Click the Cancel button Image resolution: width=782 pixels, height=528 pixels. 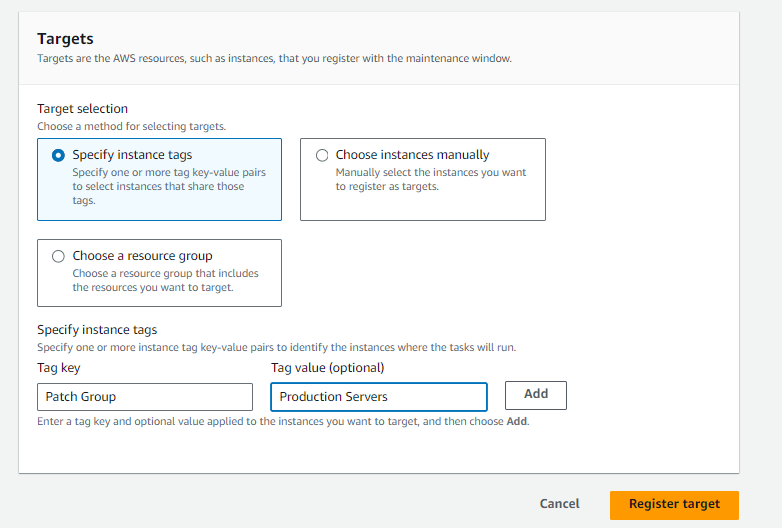560,504
